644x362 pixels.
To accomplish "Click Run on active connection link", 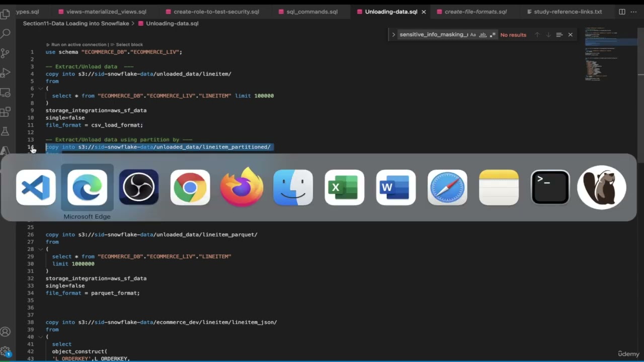I will (76, 45).
